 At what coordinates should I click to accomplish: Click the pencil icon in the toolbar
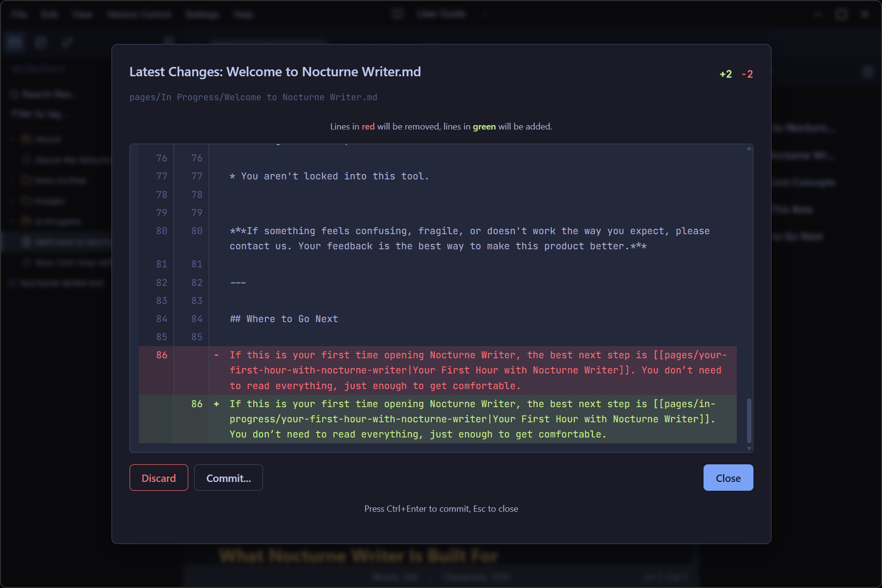pos(67,43)
